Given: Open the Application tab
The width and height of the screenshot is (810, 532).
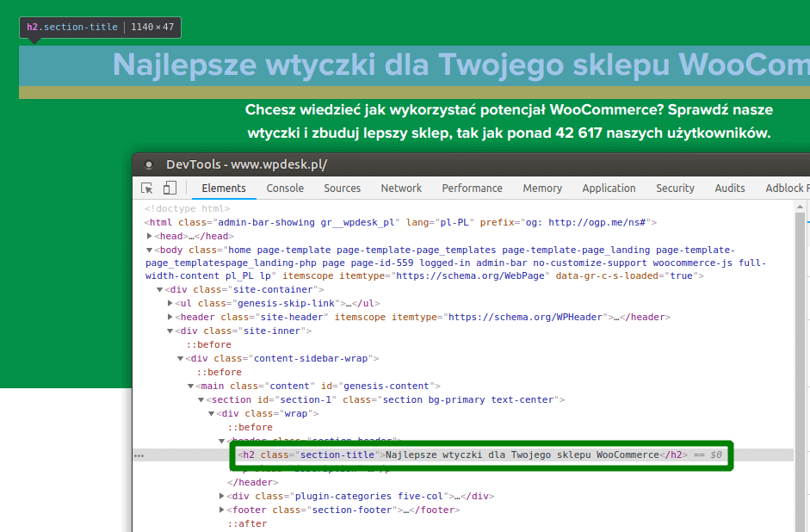Looking at the screenshot, I should click(x=609, y=188).
